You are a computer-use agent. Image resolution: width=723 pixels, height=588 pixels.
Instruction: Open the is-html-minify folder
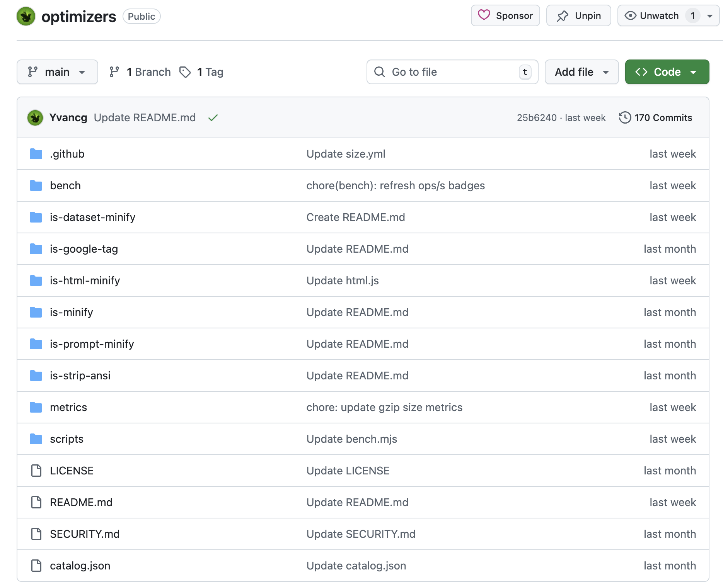(85, 280)
